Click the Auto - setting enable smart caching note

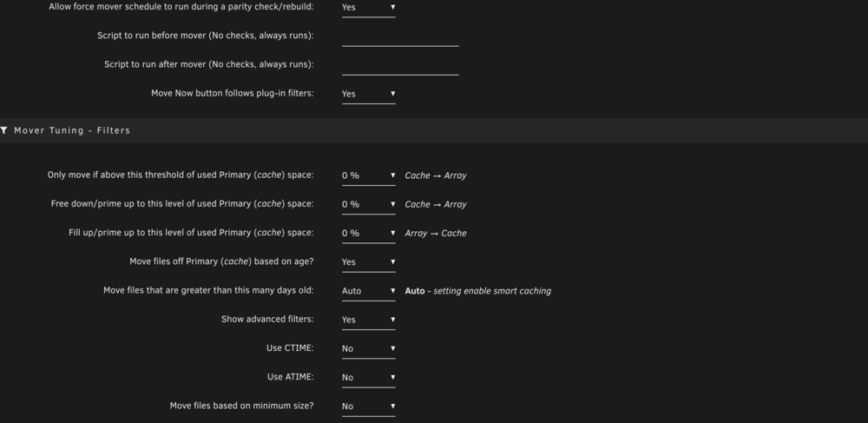pyautogui.click(x=477, y=291)
